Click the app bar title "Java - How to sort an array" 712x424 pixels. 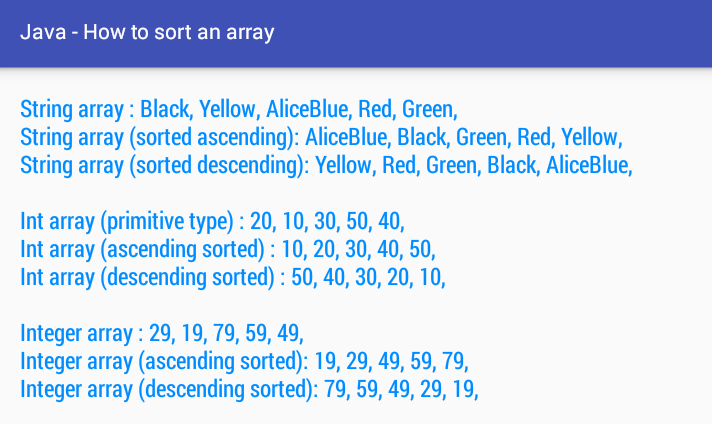tap(147, 33)
